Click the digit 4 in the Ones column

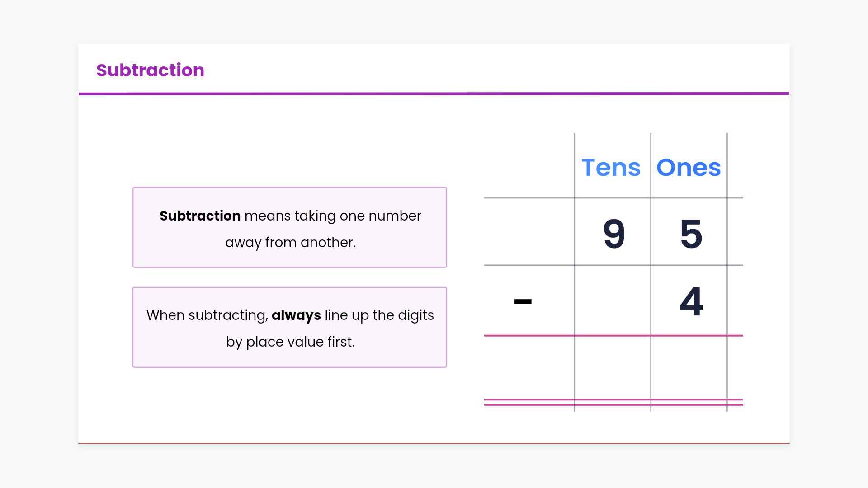[691, 301]
